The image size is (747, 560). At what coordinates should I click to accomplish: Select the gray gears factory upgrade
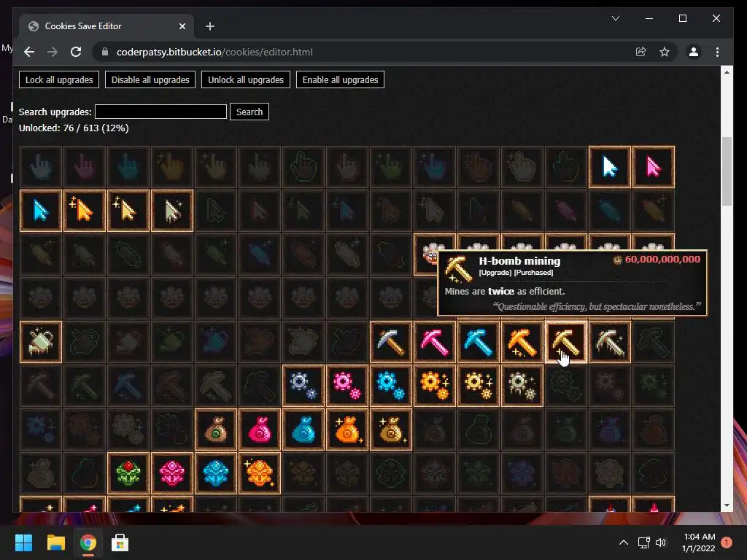[303, 386]
